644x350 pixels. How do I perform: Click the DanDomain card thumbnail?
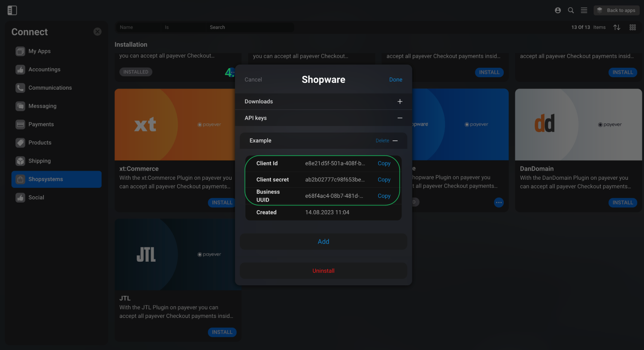pos(578,124)
